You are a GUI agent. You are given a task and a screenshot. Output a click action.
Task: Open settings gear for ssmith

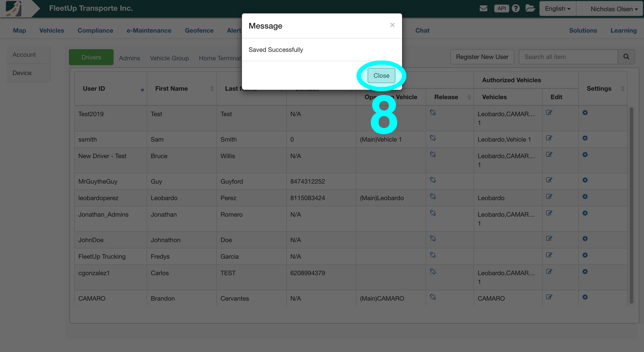pos(585,138)
